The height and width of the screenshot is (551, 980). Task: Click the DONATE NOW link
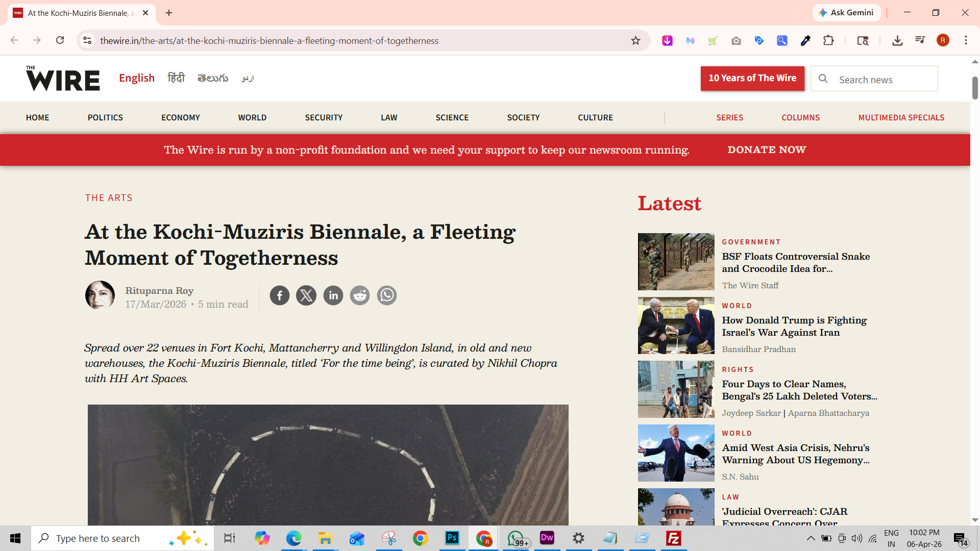click(767, 150)
